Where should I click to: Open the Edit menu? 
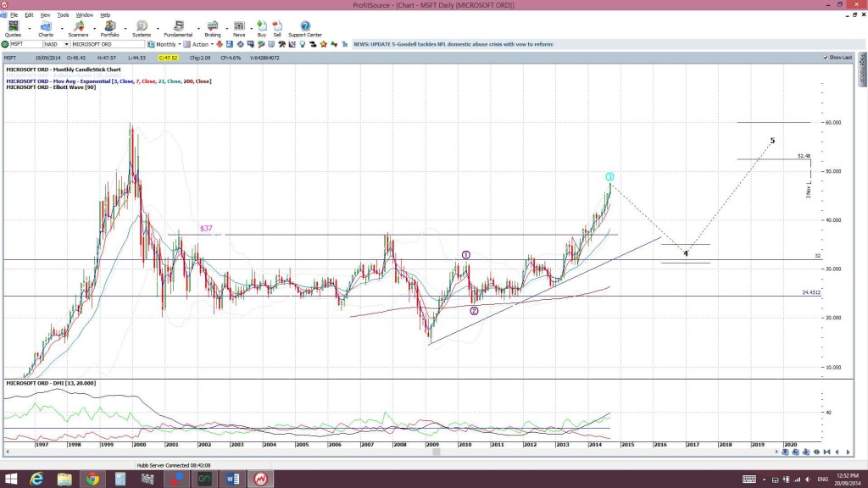coord(29,15)
